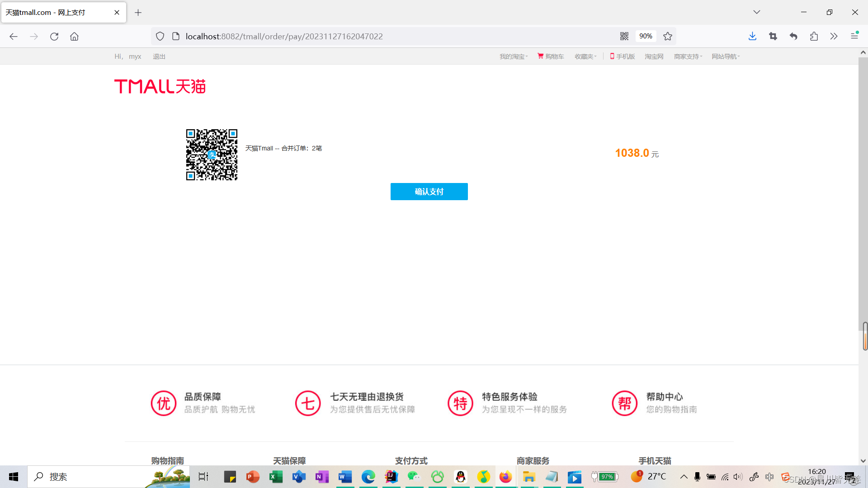Screen dimensions: 868x488
Task: Expand the 商家支持 dropdown
Action: pos(688,56)
